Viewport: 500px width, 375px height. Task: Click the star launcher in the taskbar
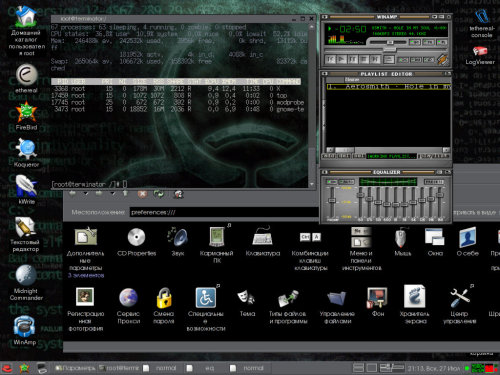(24, 368)
